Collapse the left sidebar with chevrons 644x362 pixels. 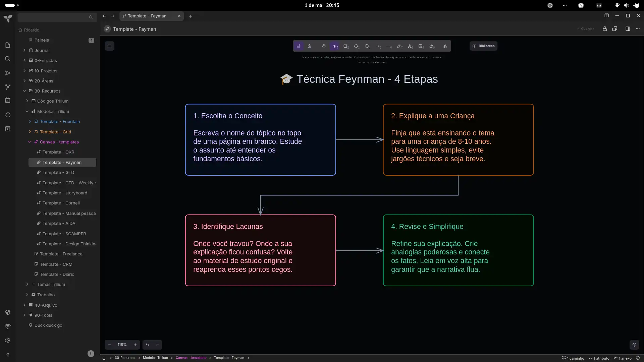pyautogui.click(x=8, y=354)
